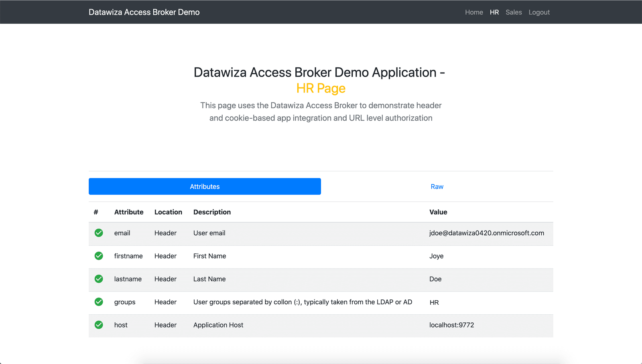642x364 pixels.
Task: Click the localhost:9772 value
Action: [x=452, y=325]
